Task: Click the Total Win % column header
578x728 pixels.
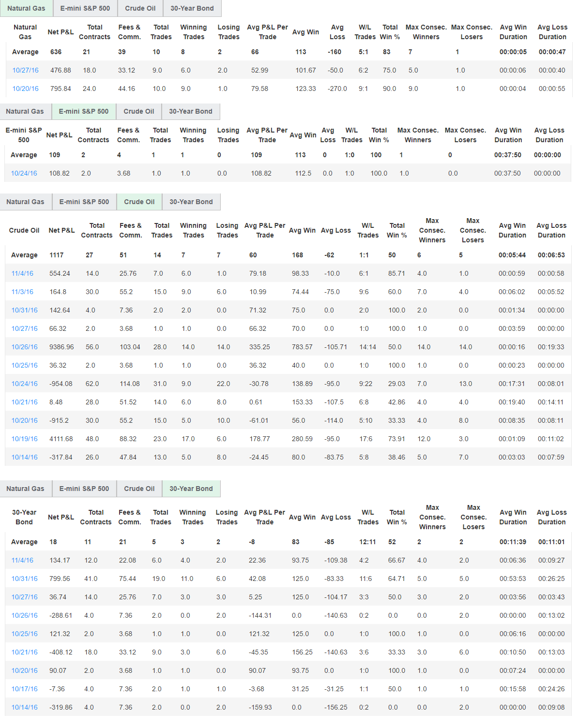Action: click(x=397, y=230)
